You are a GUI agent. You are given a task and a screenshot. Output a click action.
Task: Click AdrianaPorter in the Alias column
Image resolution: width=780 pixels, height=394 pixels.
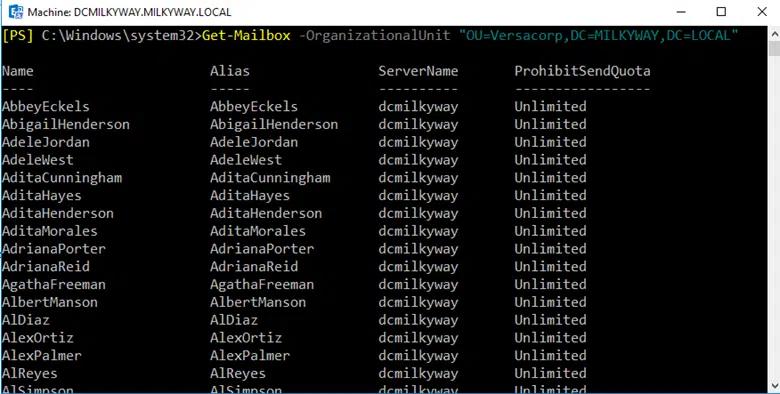coord(262,249)
